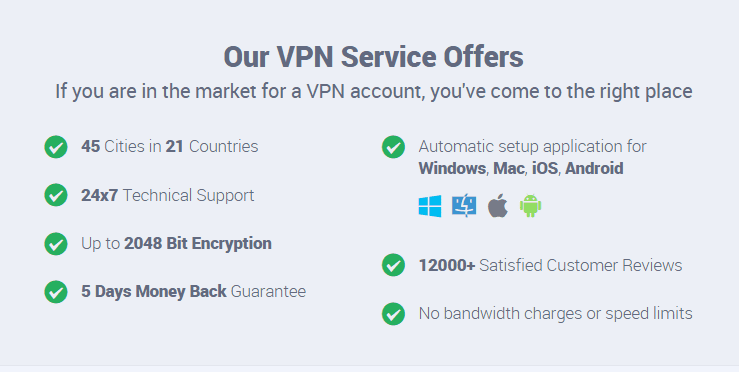739x372 pixels.
Task: Click the '24x7 Technical Support' text
Action: point(167,195)
